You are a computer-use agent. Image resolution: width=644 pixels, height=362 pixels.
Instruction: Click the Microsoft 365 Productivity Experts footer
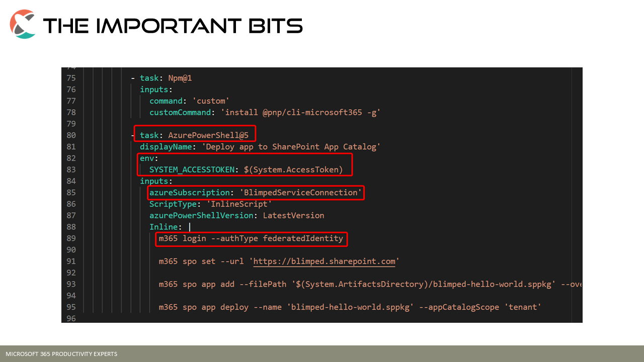61,354
